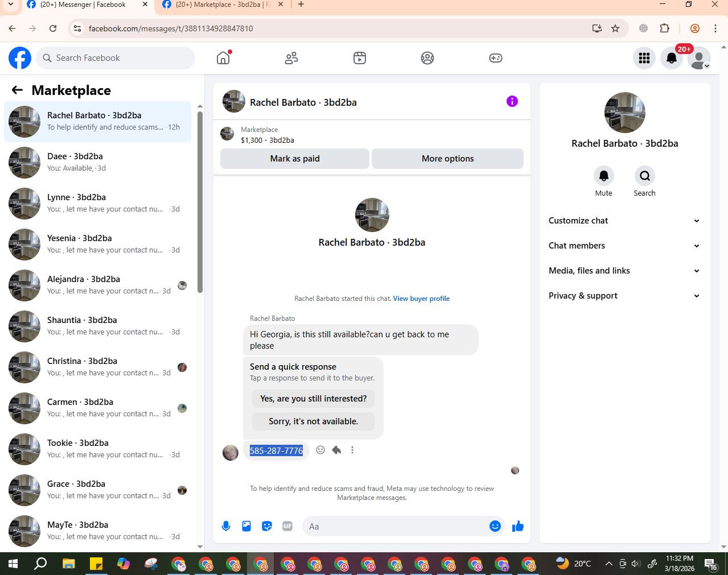Open the emoji picker in message box

pyautogui.click(x=495, y=526)
